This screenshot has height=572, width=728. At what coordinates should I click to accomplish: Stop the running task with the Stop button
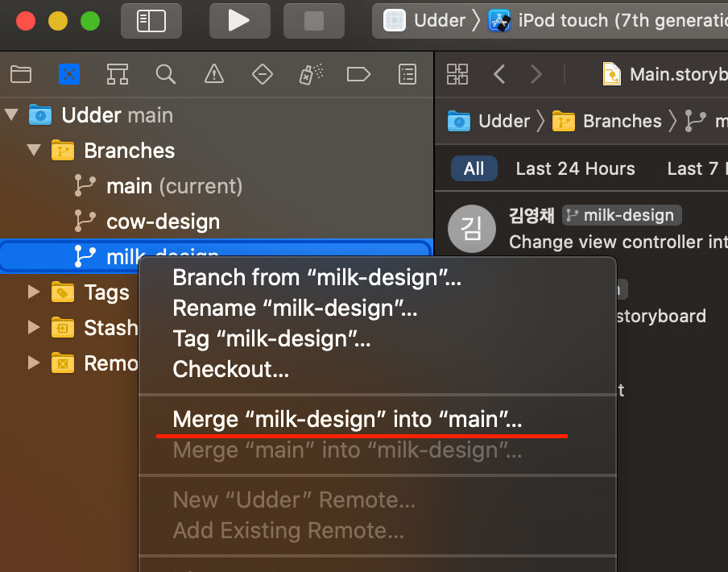click(x=314, y=21)
